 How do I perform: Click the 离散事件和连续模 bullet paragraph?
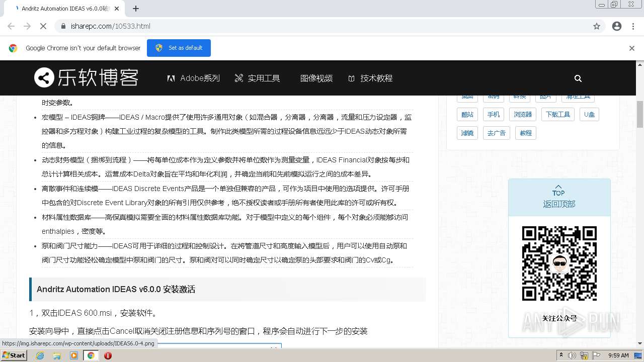227,196
